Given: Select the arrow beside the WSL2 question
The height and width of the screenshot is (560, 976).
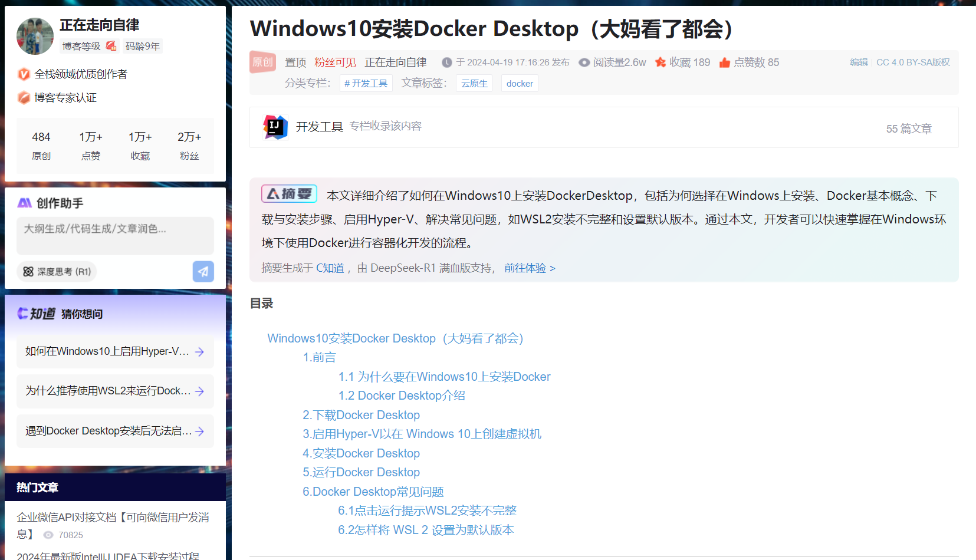Looking at the screenshot, I should coord(199,391).
